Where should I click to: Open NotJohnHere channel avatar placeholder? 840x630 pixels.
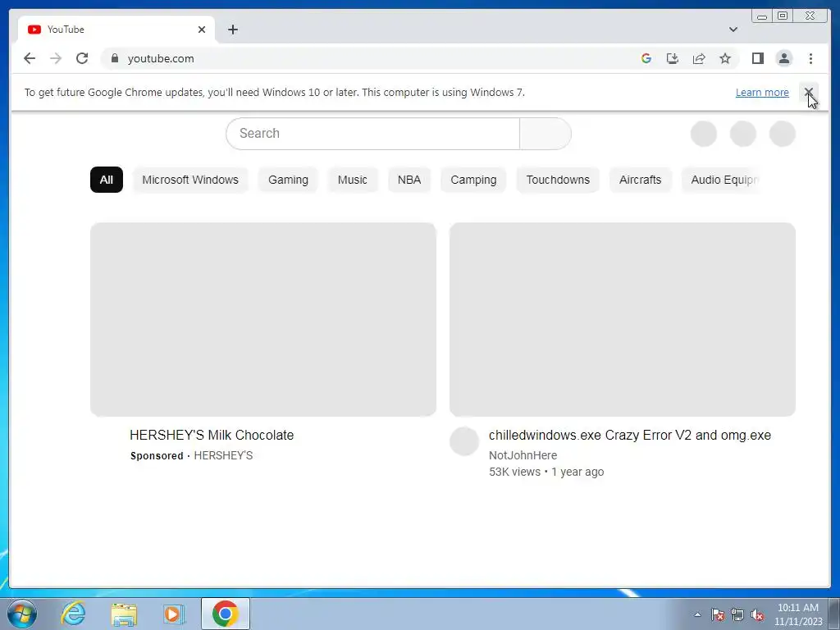464,441
